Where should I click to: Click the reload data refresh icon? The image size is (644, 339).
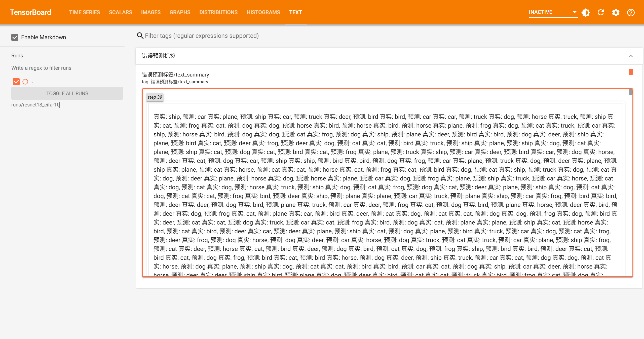pyautogui.click(x=601, y=12)
